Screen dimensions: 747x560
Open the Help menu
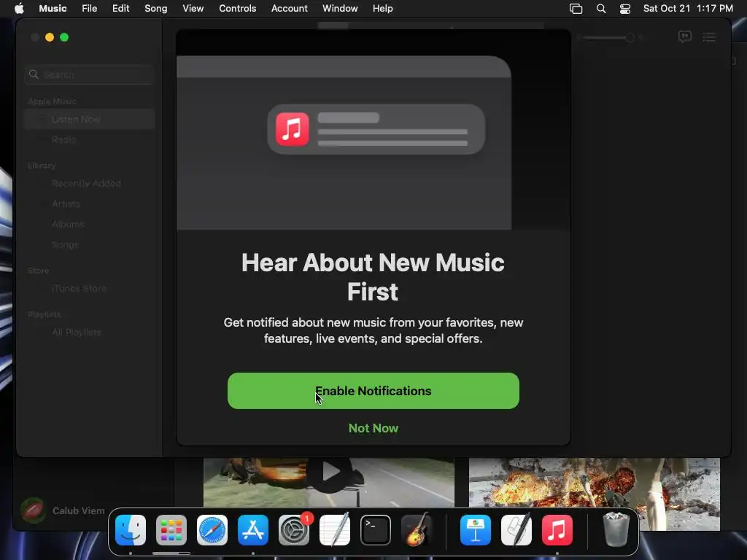[382, 8]
